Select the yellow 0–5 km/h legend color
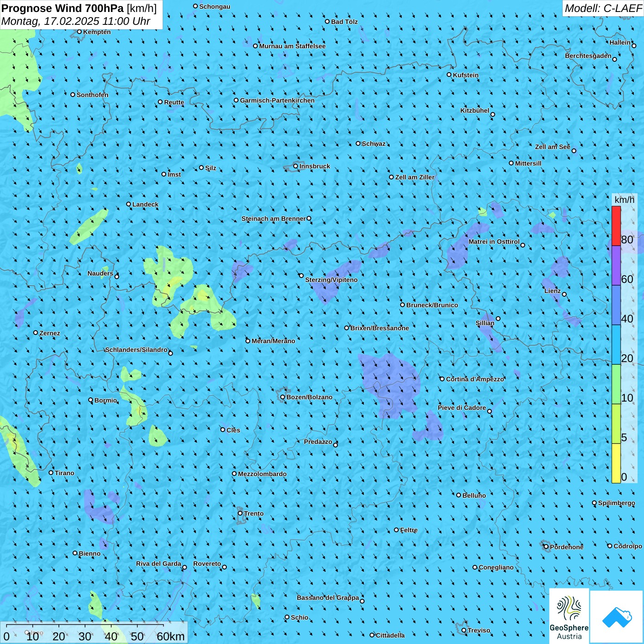 (616, 463)
